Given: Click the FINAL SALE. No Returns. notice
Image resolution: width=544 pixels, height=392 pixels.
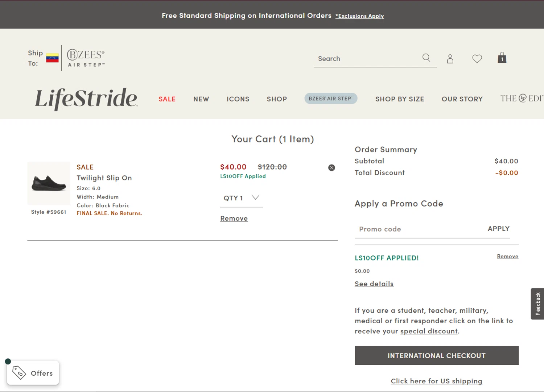Looking at the screenshot, I should 110,213.
